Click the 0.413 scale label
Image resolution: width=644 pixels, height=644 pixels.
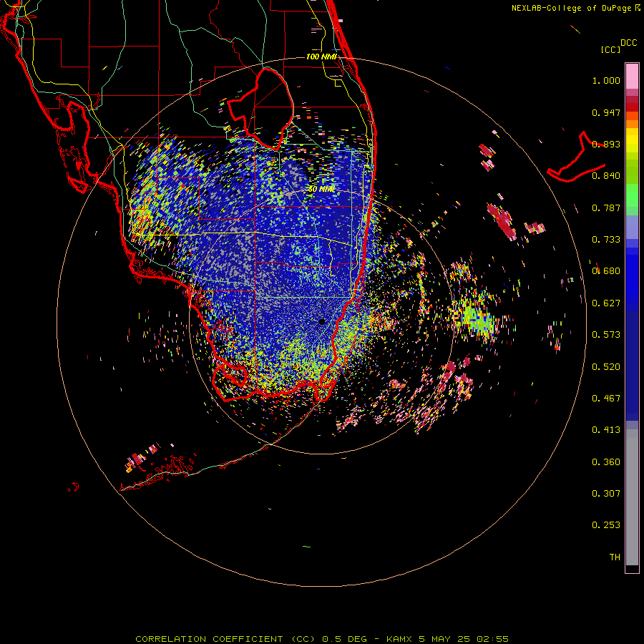pos(606,430)
